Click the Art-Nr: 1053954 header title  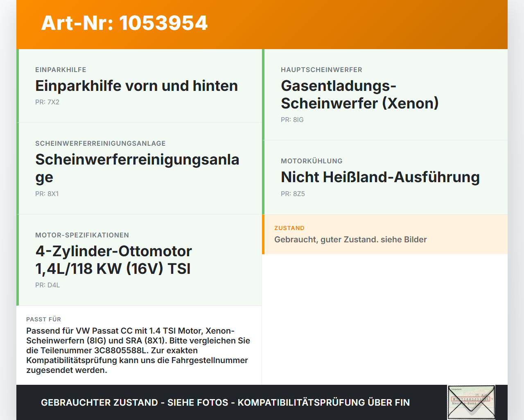point(124,23)
